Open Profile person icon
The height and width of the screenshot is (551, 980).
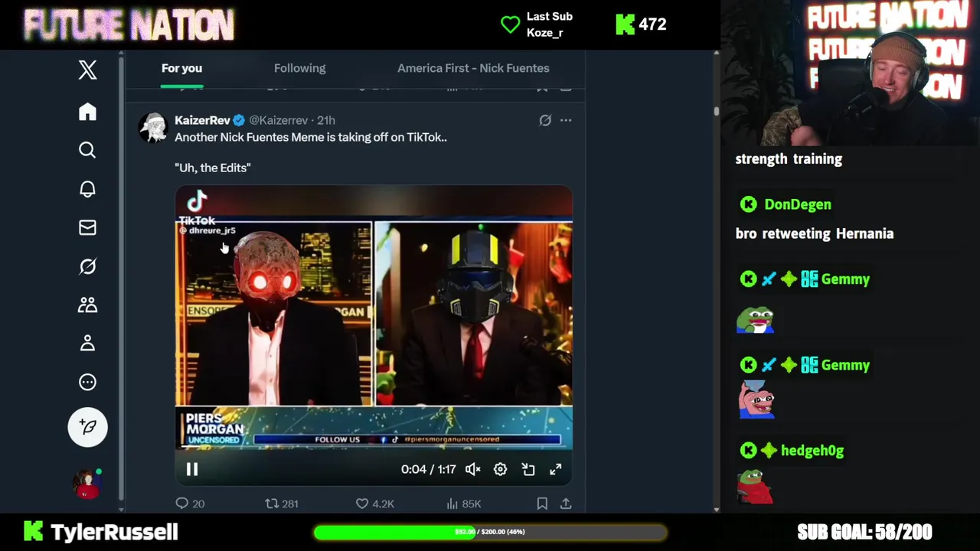[x=87, y=343]
